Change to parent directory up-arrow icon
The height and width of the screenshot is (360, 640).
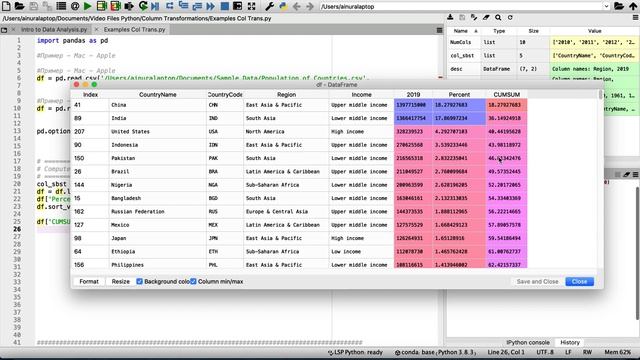coord(633,6)
